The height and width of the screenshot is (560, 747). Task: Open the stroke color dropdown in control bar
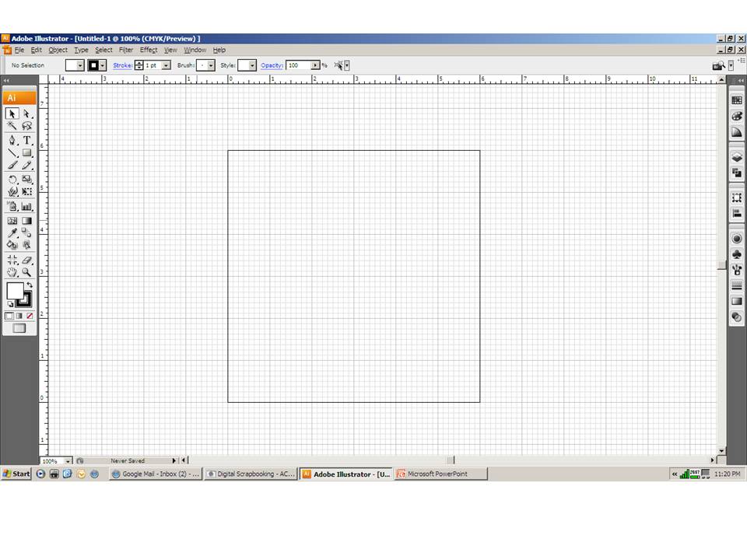pos(103,65)
